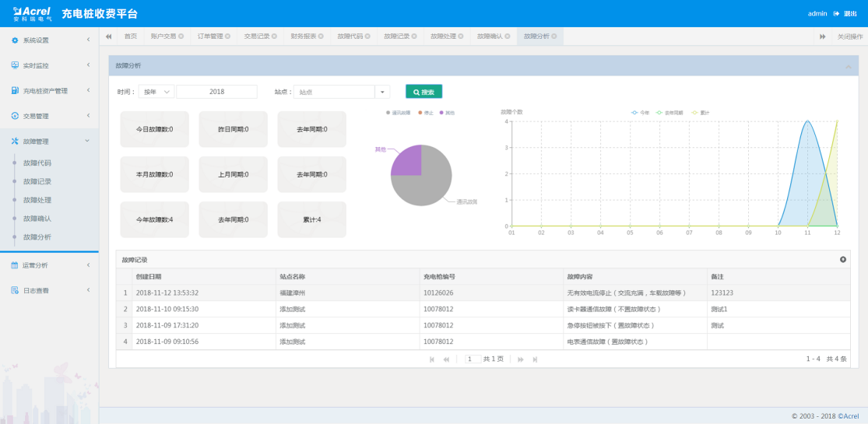Image resolution: width=868 pixels, height=424 pixels.
Task: Click the 日志查看 log icon
Action: click(x=15, y=290)
